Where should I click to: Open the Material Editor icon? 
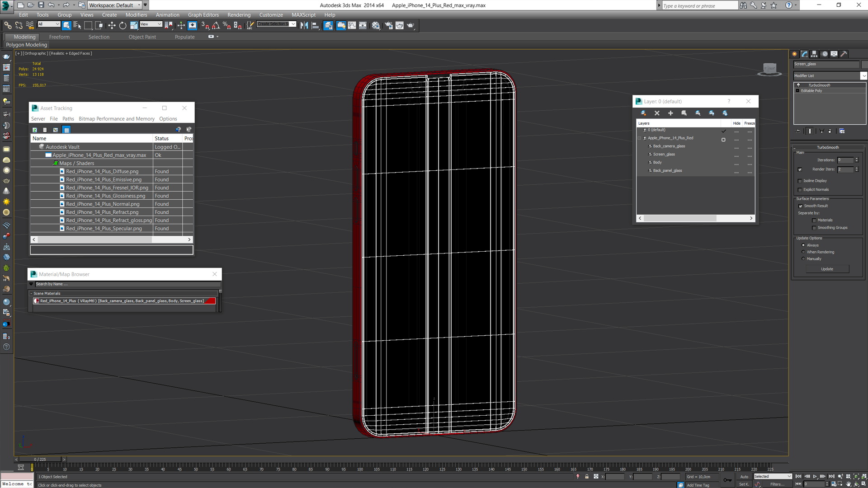coord(376,25)
